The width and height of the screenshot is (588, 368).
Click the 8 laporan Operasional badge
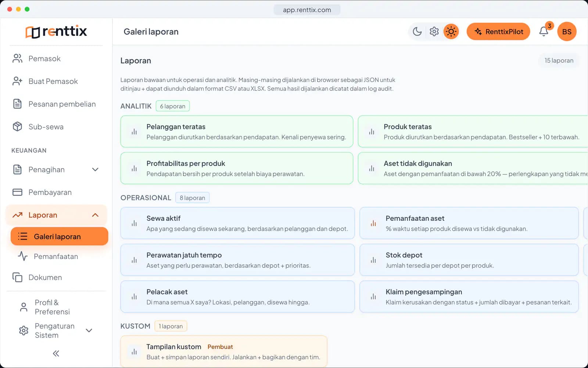(x=192, y=198)
